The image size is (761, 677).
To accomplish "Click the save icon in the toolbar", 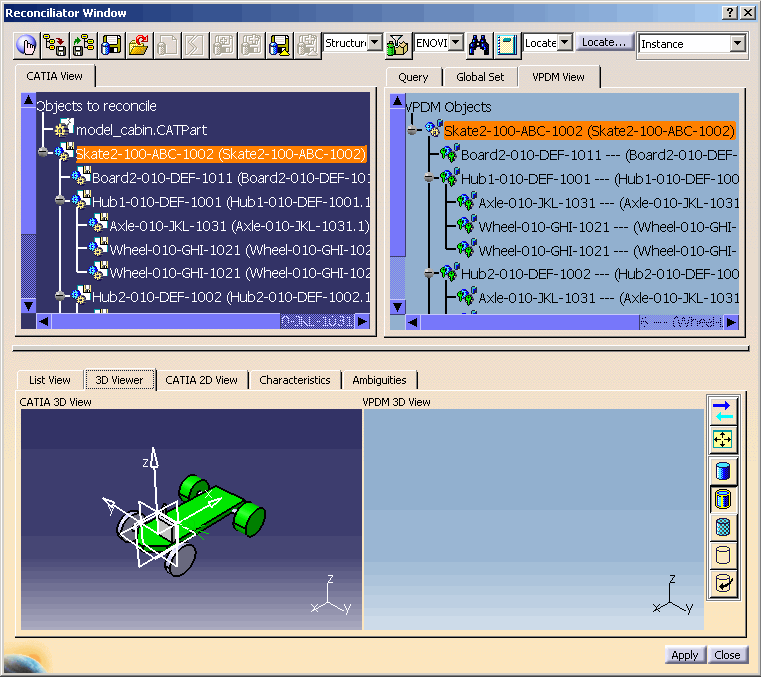I will [111, 44].
